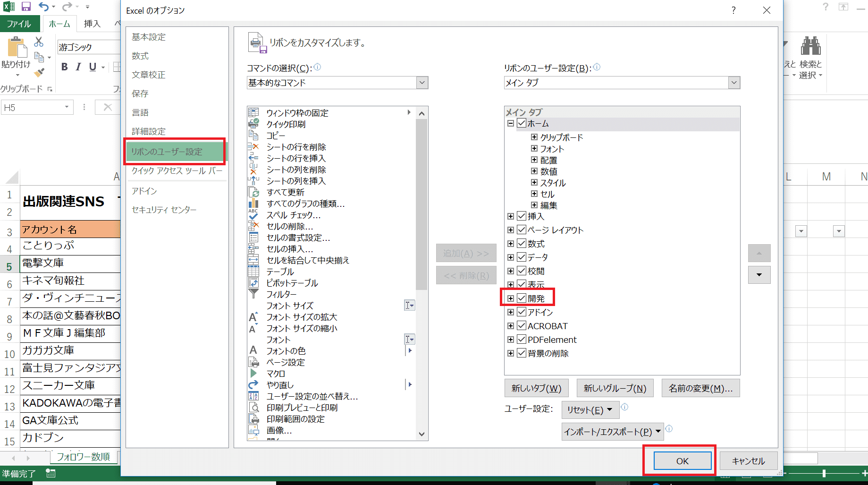The height and width of the screenshot is (485, 868).
Task: Toggle the ホーム tab checkbox
Action: point(522,123)
